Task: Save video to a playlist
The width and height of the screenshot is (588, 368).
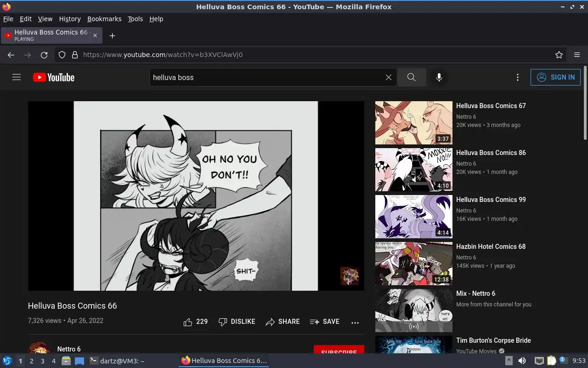Action: (x=325, y=322)
